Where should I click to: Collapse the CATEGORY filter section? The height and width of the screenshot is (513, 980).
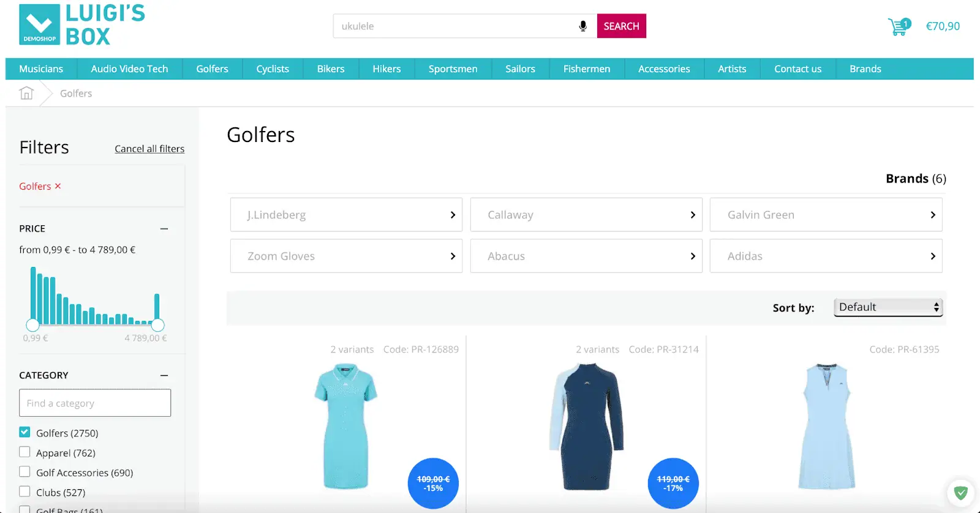(x=164, y=375)
